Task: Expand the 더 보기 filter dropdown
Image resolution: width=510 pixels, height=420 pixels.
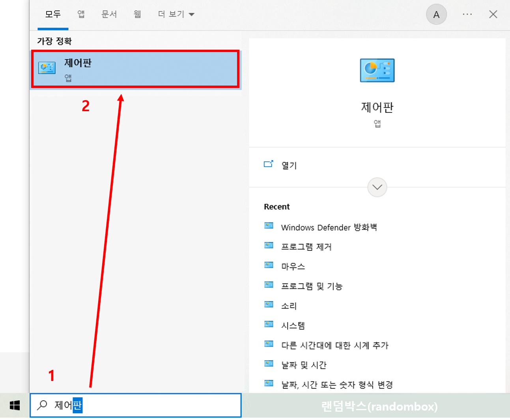Action: coord(175,14)
